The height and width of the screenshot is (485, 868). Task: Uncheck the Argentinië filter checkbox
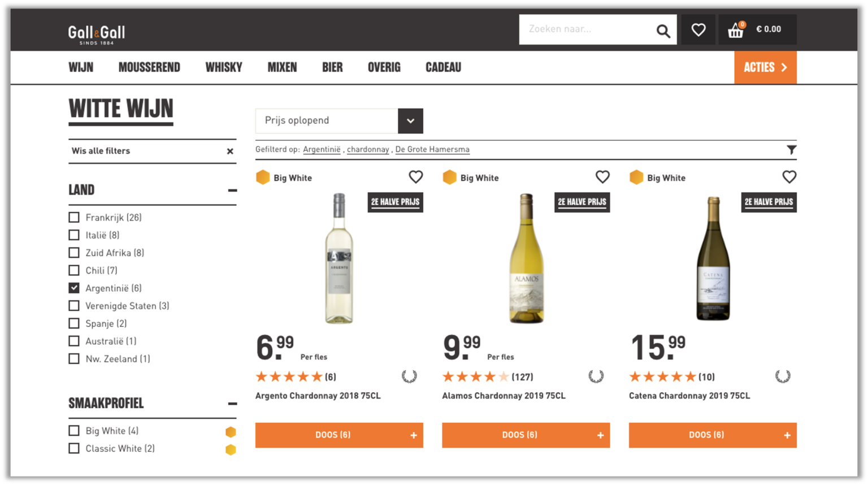click(x=74, y=288)
